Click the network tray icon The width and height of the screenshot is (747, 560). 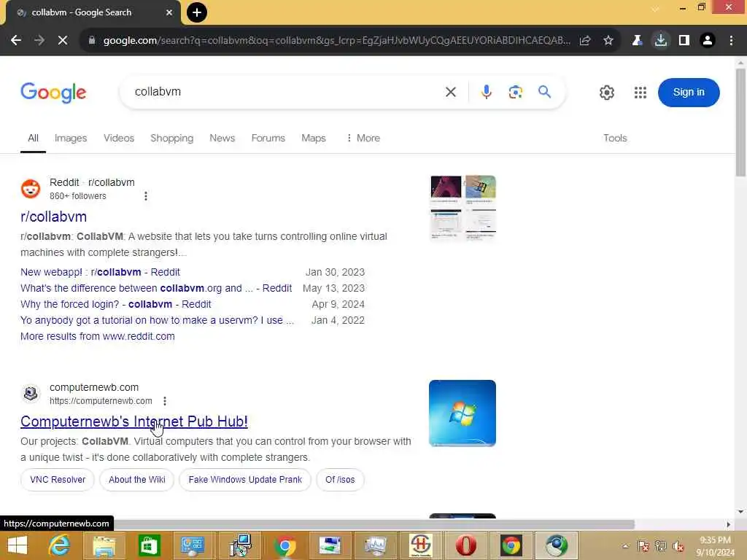coord(660,546)
